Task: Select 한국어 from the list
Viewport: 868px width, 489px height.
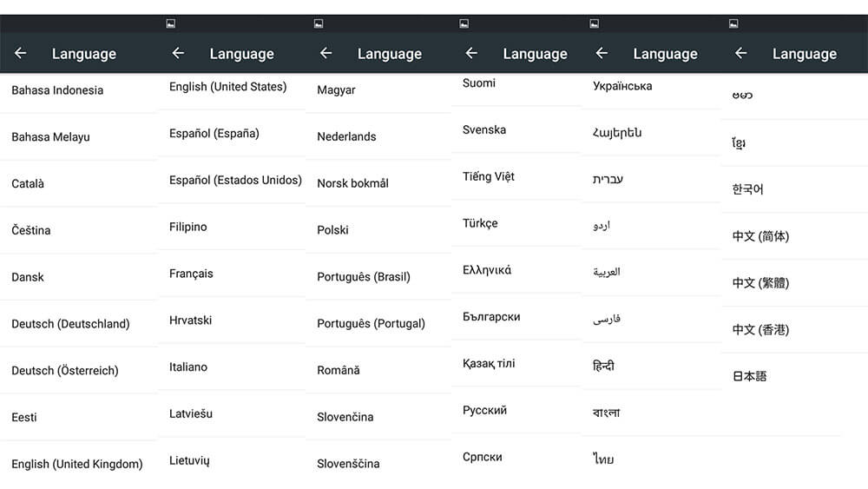Action: coord(794,189)
